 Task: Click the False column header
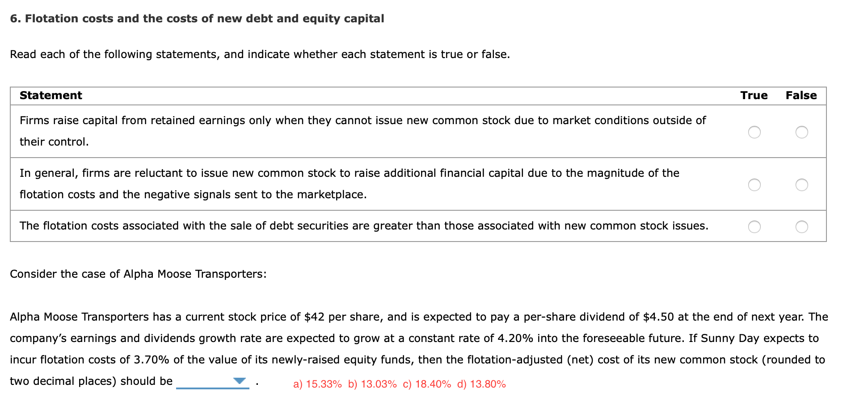point(802,95)
